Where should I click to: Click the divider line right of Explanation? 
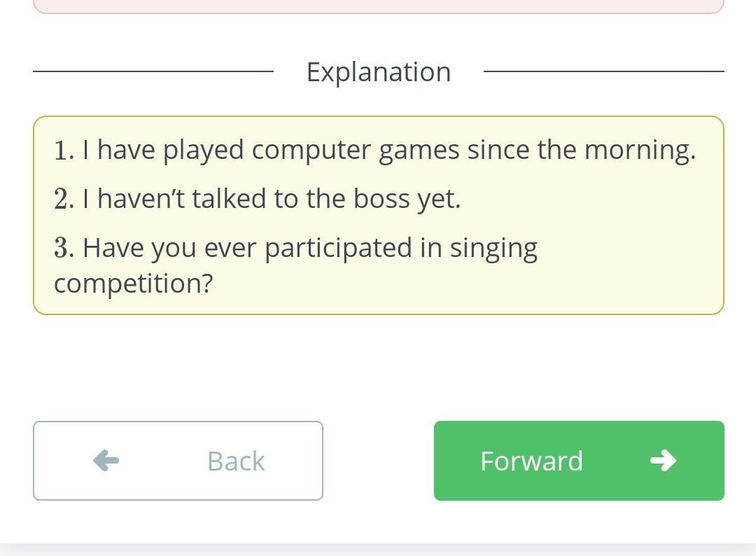click(603, 71)
